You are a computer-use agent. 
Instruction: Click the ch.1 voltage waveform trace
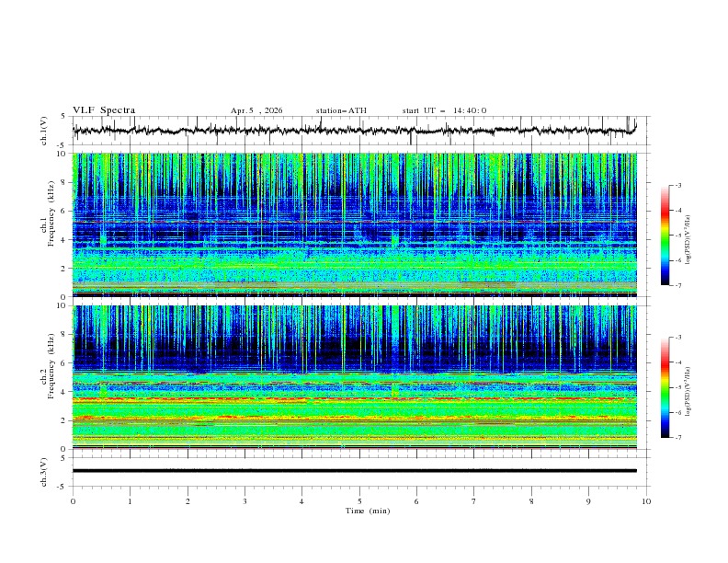[355, 131]
